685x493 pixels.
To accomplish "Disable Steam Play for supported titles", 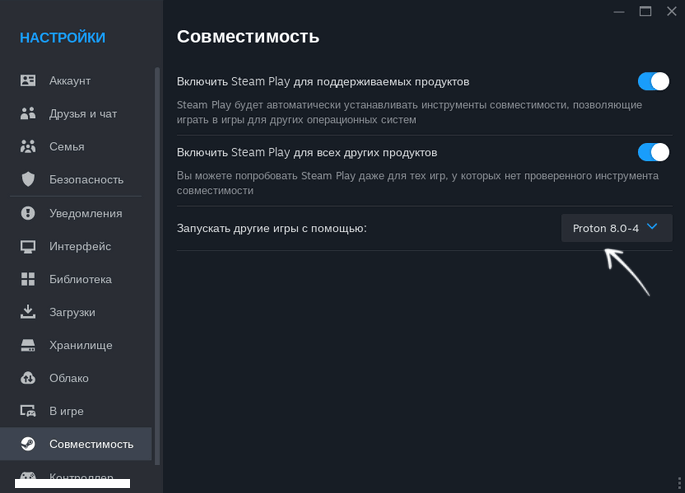I will (653, 82).
